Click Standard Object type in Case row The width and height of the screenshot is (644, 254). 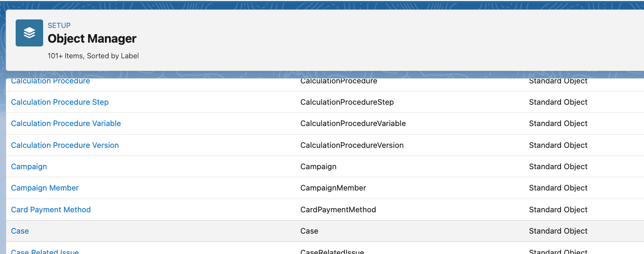pyautogui.click(x=558, y=231)
